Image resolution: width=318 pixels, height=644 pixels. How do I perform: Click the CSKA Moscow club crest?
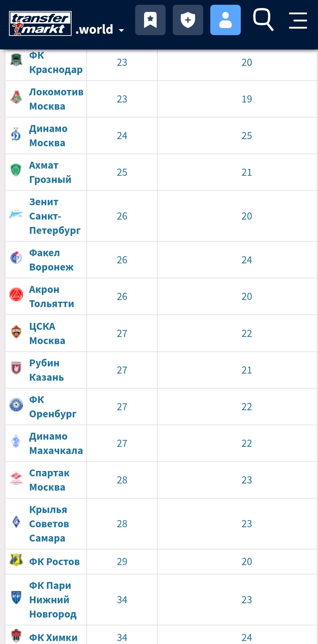tap(16, 331)
